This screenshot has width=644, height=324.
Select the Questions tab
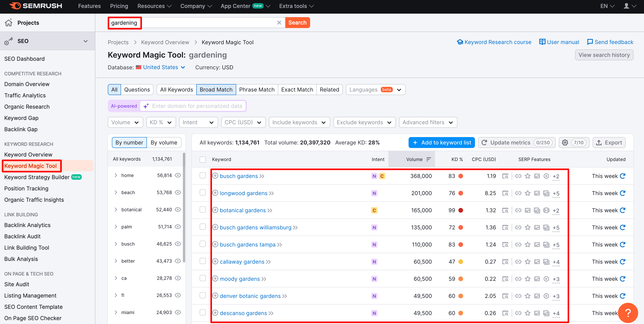(137, 90)
